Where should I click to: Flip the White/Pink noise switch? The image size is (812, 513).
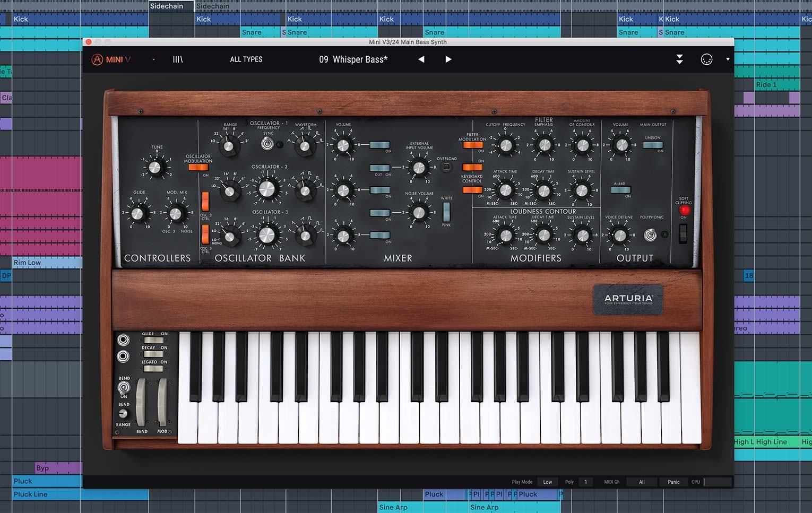[446, 212]
